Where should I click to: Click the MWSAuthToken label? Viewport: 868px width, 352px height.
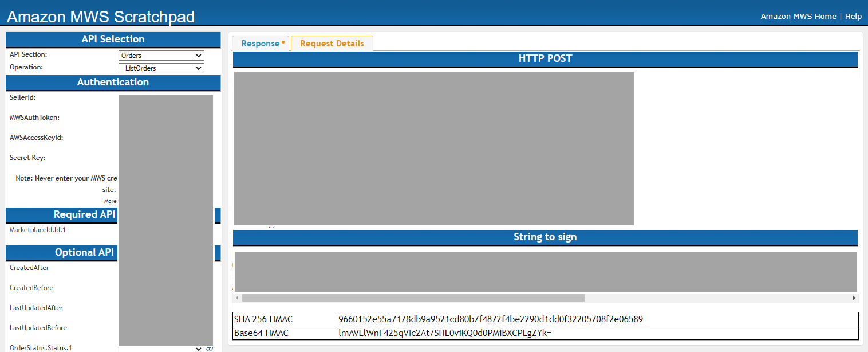pos(34,118)
